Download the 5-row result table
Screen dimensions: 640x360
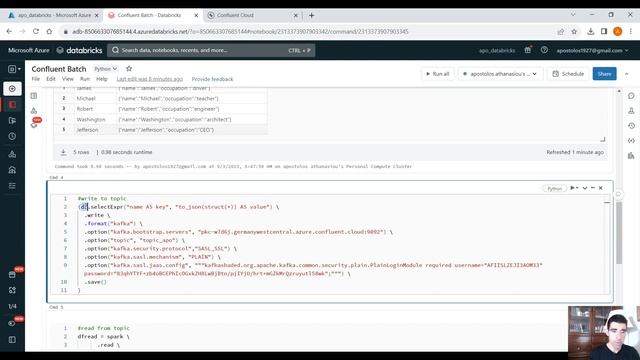[63, 152]
